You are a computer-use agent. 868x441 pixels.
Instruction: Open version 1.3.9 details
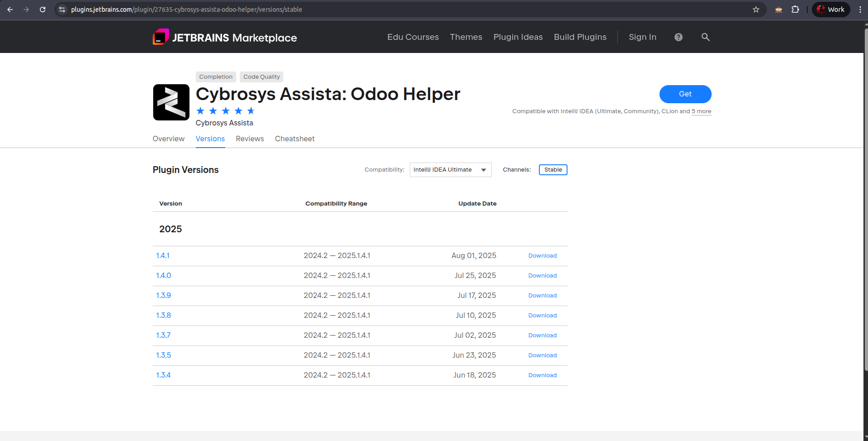[x=164, y=296]
